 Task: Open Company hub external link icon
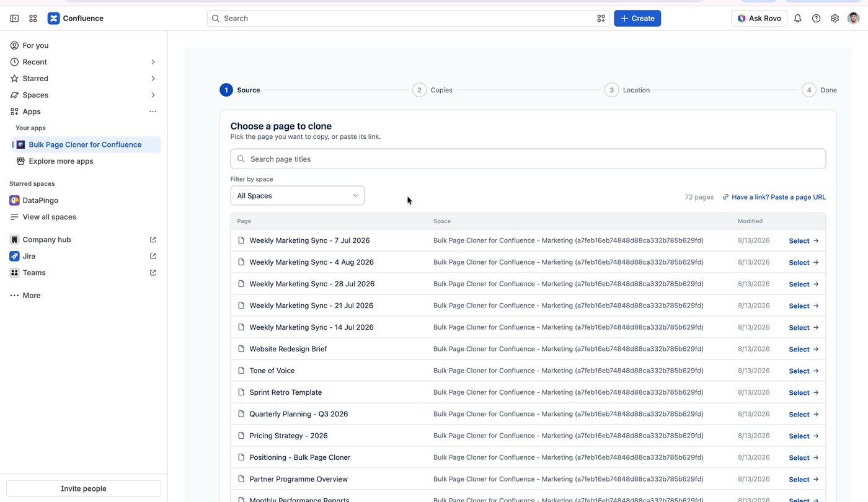click(x=153, y=240)
